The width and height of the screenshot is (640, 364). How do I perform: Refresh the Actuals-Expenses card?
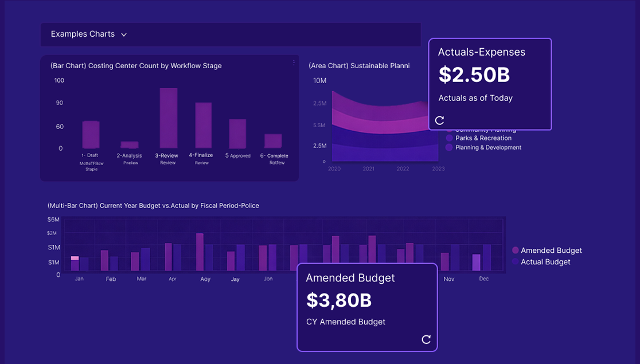click(x=439, y=120)
